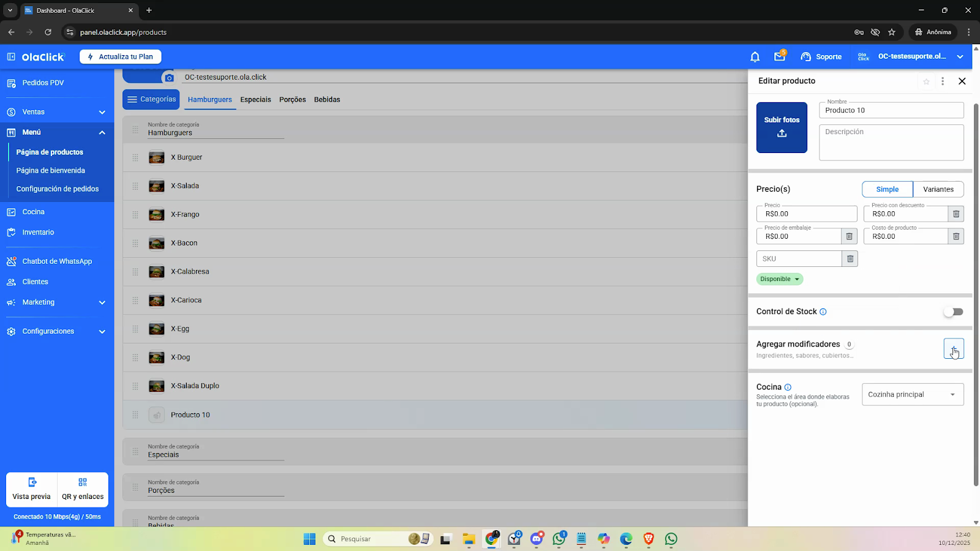
Task: Click the notifications bell icon
Action: 755,57
